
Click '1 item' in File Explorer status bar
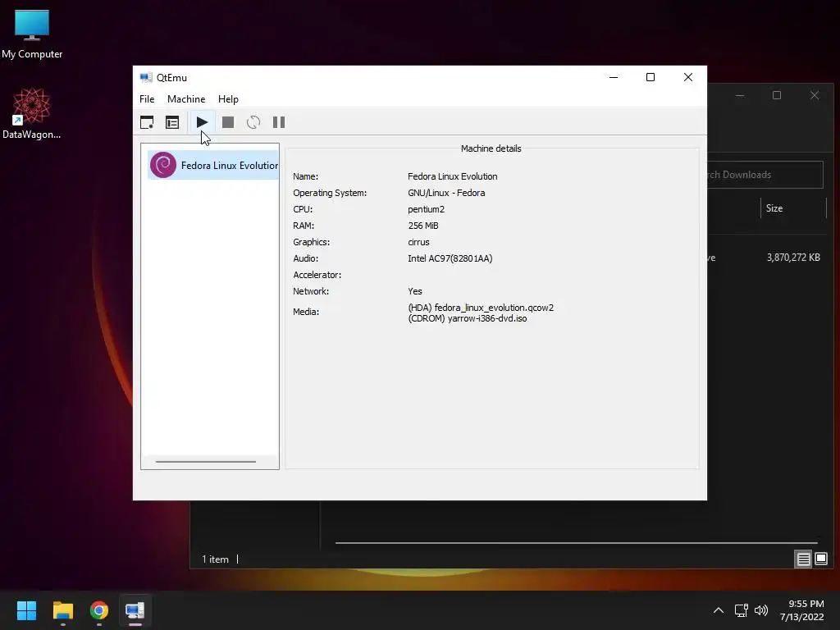215,559
